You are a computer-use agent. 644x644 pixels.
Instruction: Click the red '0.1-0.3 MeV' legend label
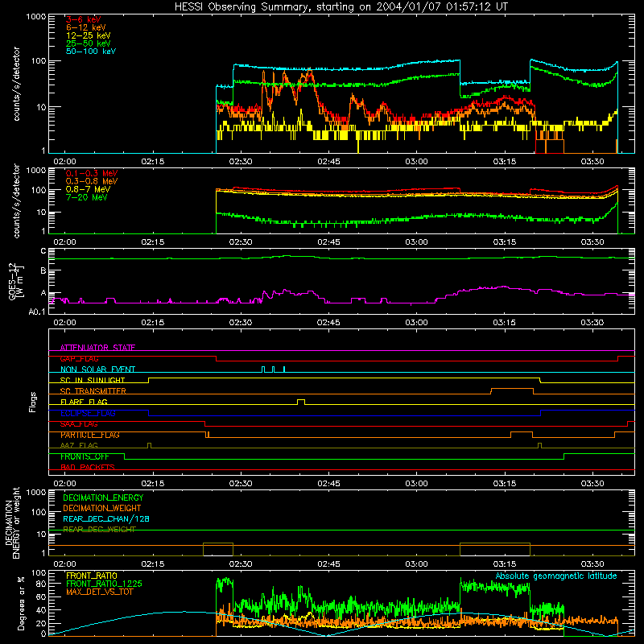pyautogui.click(x=92, y=173)
